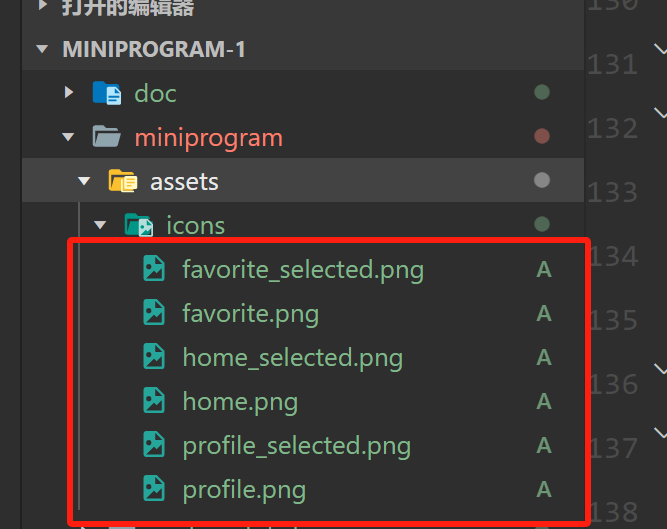Click the icons folder icon
The image size is (667, 529).
(x=138, y=225)
